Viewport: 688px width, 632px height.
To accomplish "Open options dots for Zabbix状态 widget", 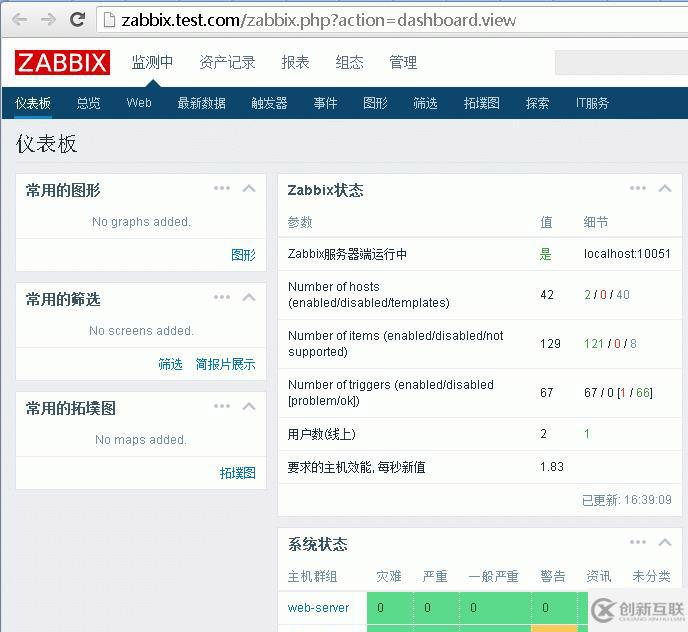I will click(x=638, y=188).
